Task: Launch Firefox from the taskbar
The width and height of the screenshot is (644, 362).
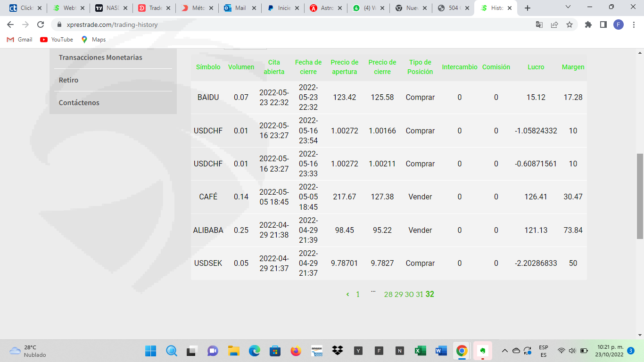Action: [296, 351]
